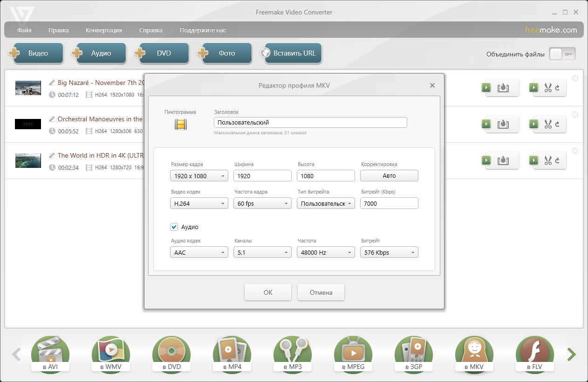Screen dimensions: 588x382
Task: Toggle the Объединить файлы switch
Action: pyautogui.click(x=562, y=54)
